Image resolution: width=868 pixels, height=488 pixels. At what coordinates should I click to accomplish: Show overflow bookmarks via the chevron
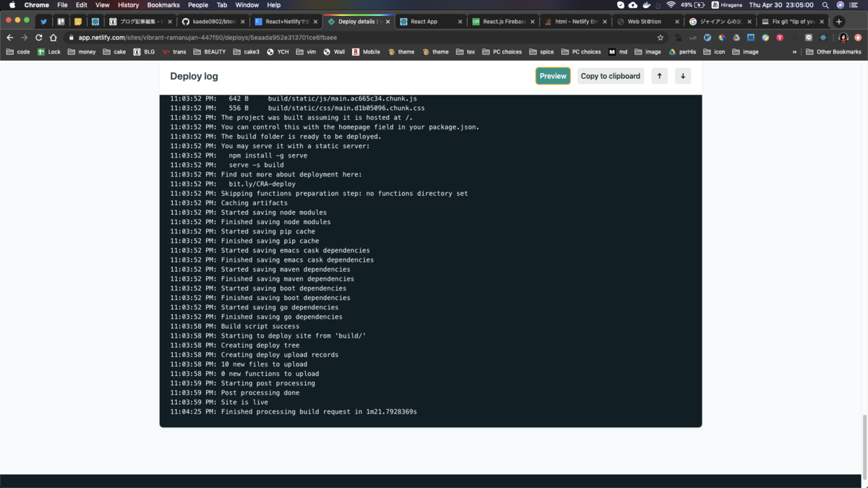(794, 51)
